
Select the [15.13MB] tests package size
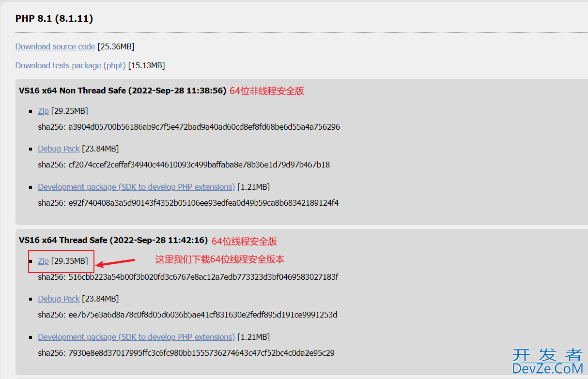tap(146, 65)
